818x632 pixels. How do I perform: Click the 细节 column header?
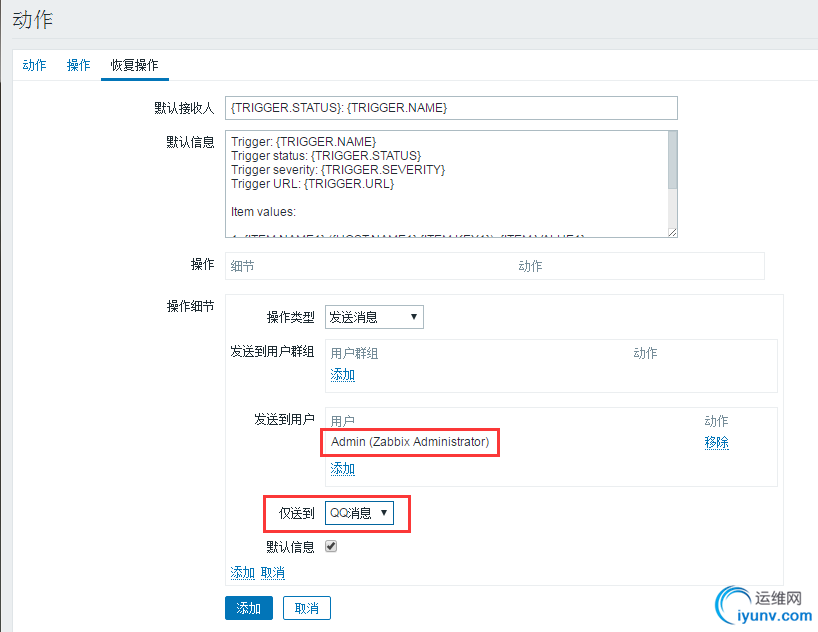pyautogui.click(x=243, y=266)
